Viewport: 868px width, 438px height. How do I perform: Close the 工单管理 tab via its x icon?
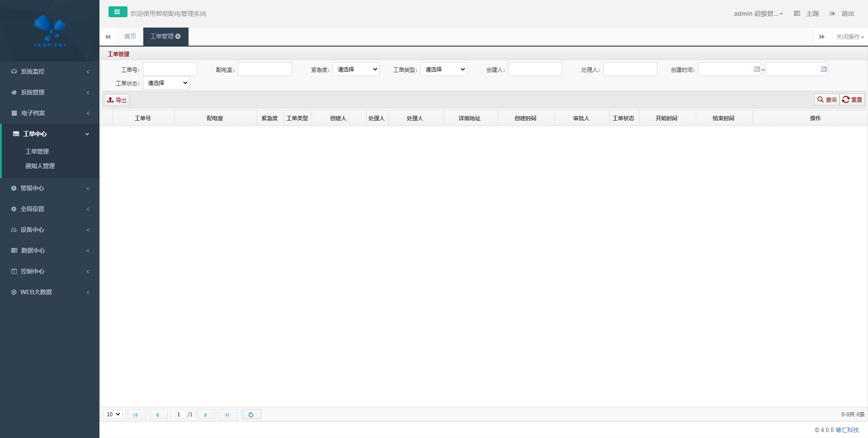point(178,36)
